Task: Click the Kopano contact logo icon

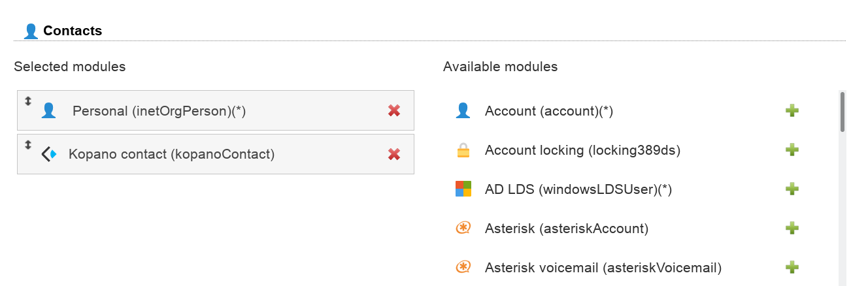Action: coord(48,155)
